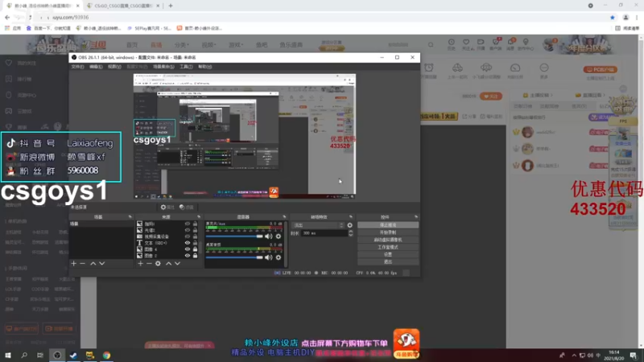Open transition properties via the gear beside 淡出
Viewport: 644px width, 362px height.
click(350, 225)
